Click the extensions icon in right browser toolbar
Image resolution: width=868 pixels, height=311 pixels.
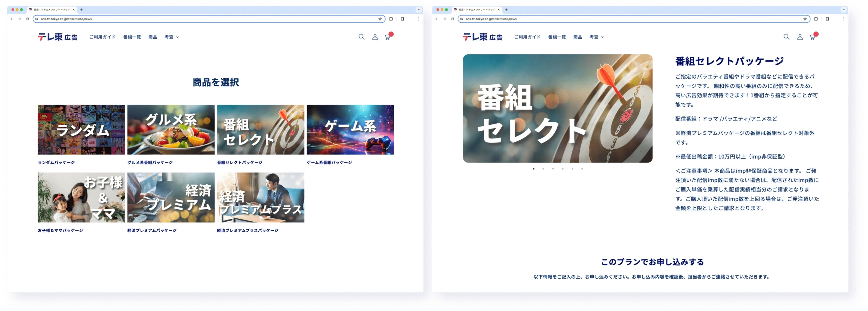(816, 19)
